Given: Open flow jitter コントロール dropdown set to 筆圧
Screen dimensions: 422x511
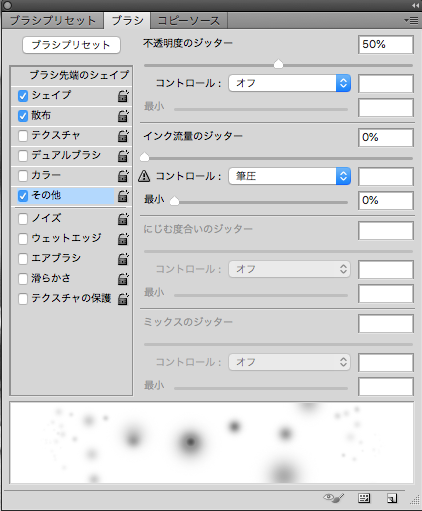Looking at the screenshot, I should click(x=290, y=176).
